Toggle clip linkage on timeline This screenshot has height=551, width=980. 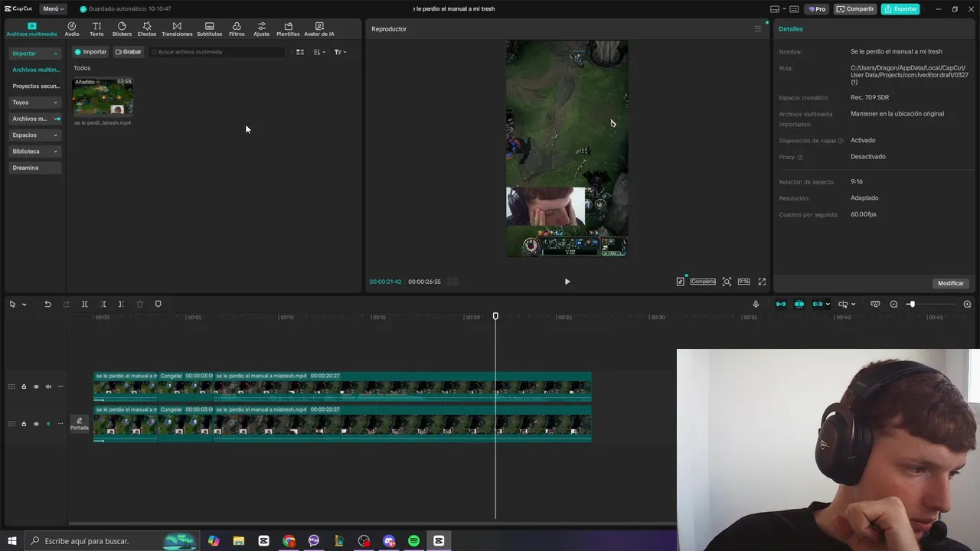(818, 305)
